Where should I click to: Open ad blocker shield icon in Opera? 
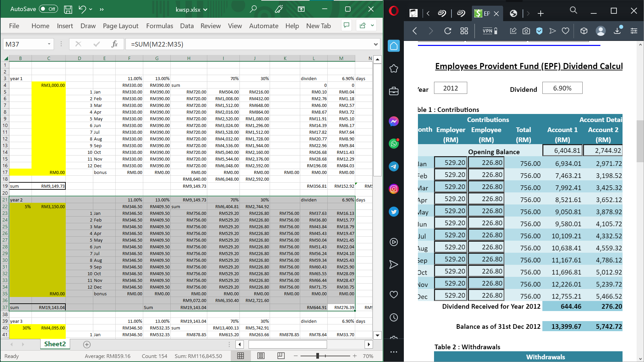tap(539, 31)
